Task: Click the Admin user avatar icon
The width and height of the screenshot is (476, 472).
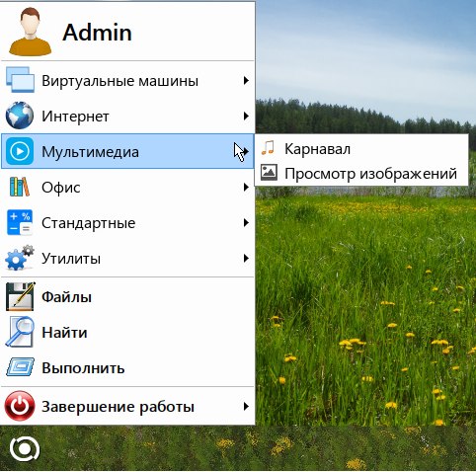Action: 30,32
